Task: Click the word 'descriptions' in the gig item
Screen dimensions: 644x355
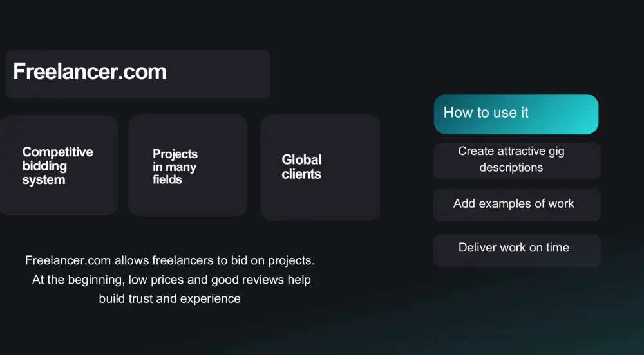Action: tap(511, 168)
